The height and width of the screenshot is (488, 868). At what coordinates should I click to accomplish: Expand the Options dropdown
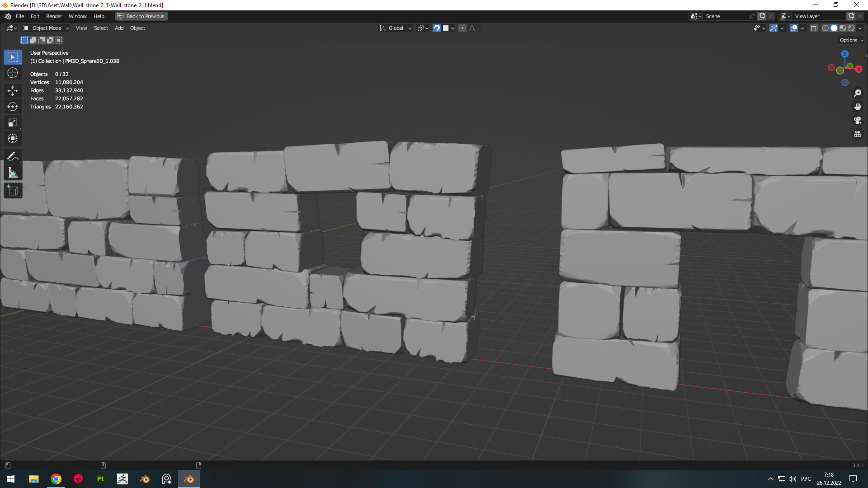click(x=851, y=40)
